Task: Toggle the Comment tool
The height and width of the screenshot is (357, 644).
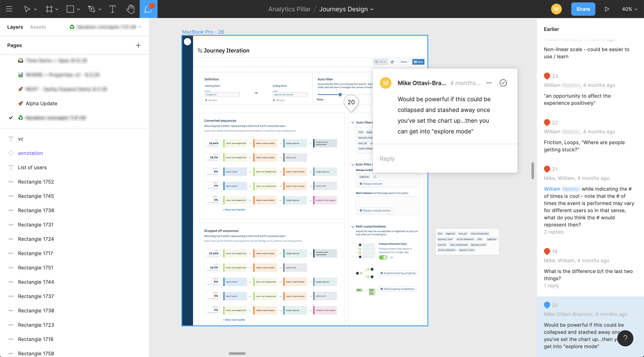Action: 149,9
